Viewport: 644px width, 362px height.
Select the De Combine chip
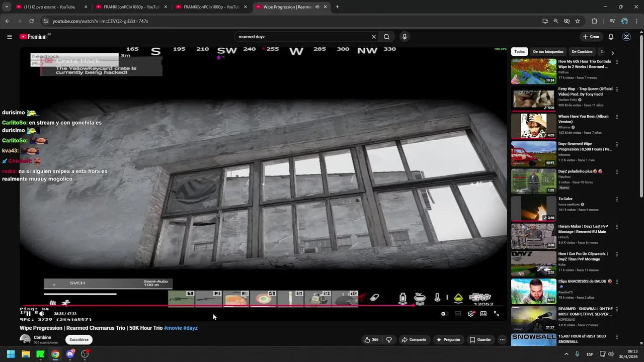click(582, 52)
